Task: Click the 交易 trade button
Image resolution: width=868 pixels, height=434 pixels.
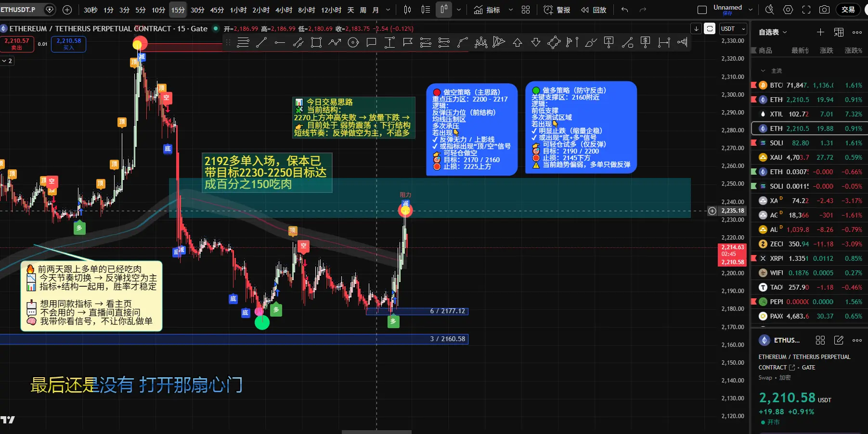Action: pos(848,10)
